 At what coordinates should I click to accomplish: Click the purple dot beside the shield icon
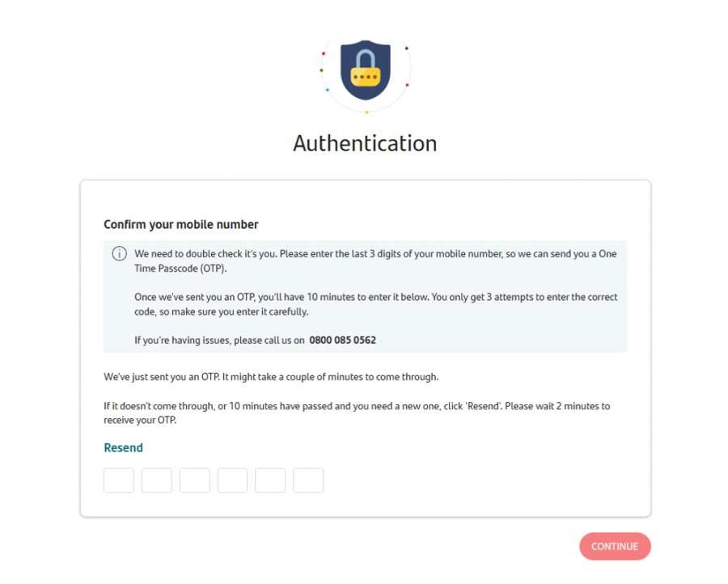[407, 85]
